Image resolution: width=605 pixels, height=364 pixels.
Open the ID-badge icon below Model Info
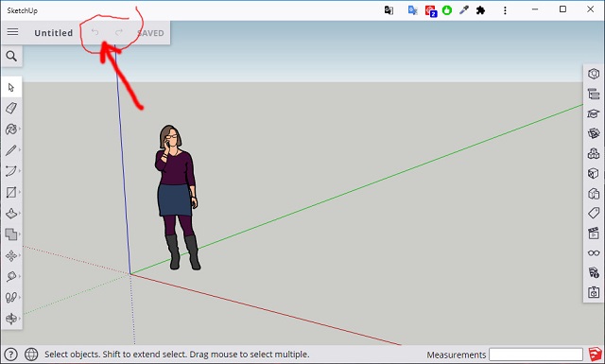pyautogui.click(x=594, y=292)
